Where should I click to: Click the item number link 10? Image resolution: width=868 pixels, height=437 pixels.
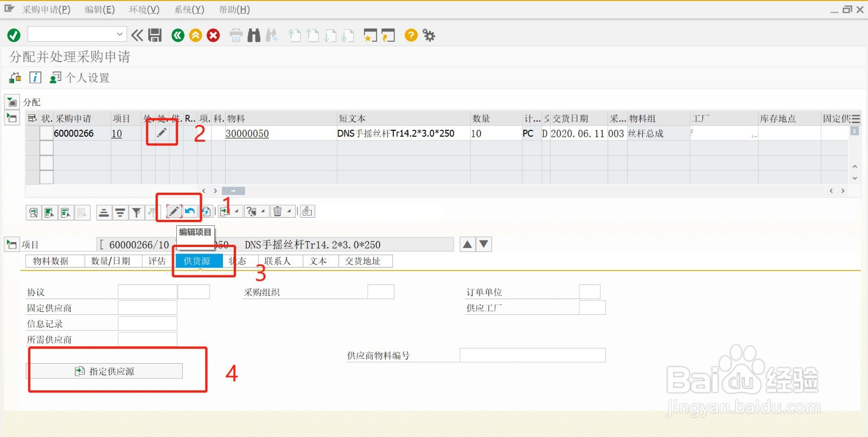coord(117,134)
